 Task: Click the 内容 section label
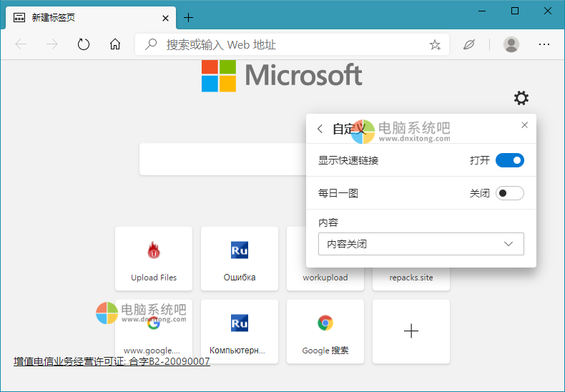328,222
